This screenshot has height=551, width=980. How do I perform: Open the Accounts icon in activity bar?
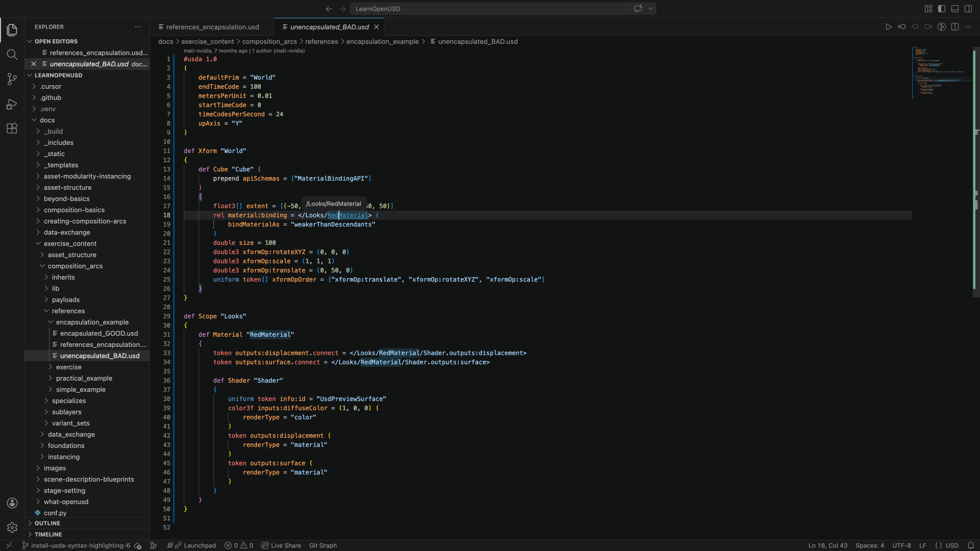point(12,503)
